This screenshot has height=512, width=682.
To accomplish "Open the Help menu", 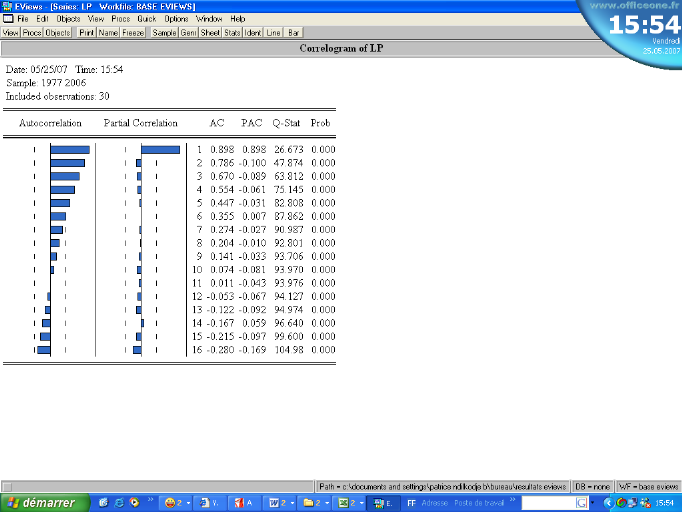I will coord(238,19).
